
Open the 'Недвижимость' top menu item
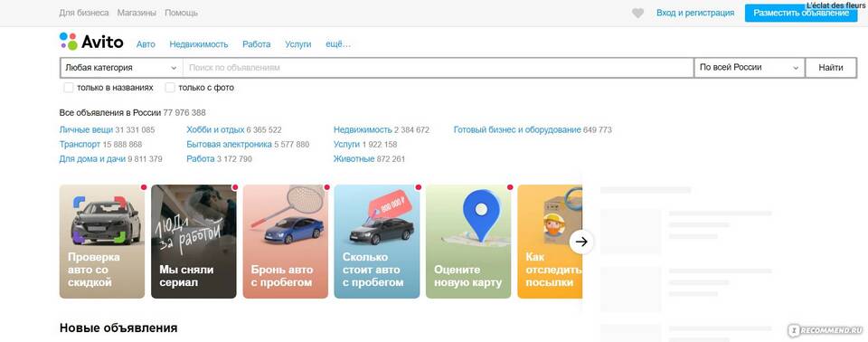(x=199, y=44)
